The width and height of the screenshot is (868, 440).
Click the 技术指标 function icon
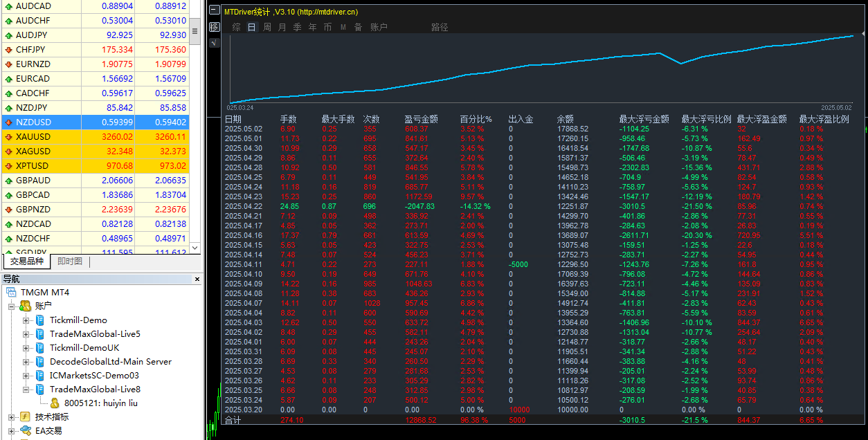pyautogui.click(x=26, y=416)
